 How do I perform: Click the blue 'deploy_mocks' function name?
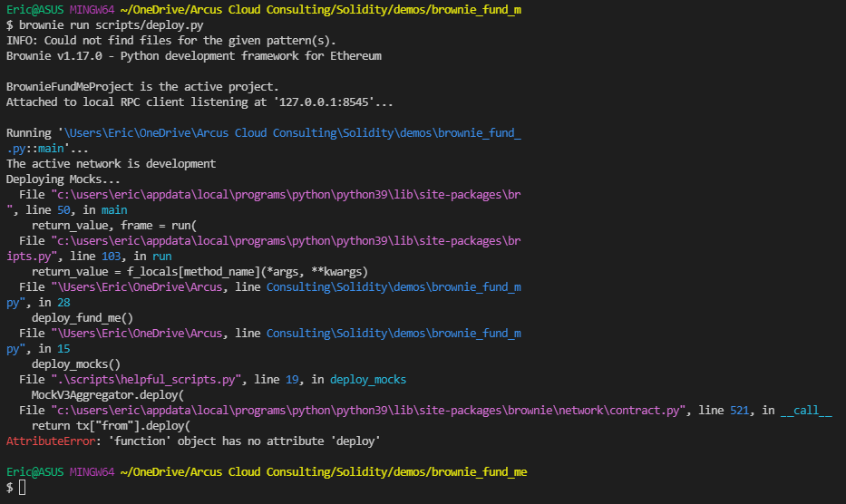coord(368,380)
